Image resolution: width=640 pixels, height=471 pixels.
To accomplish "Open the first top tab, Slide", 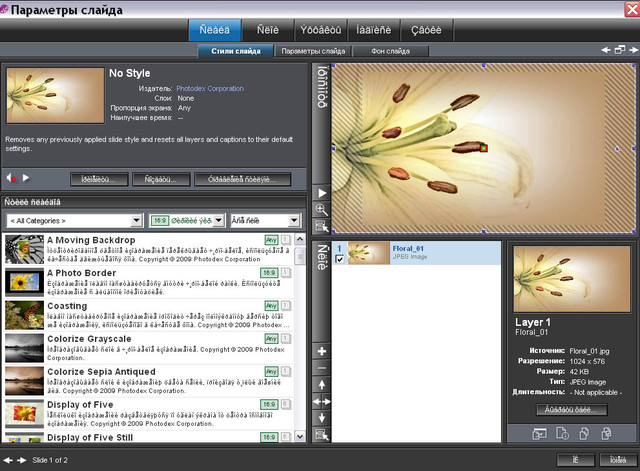I will tap(215, 30).
